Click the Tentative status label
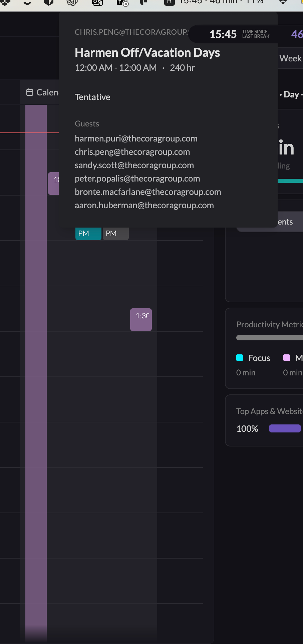Screen dimensions: 303x644 92,97
